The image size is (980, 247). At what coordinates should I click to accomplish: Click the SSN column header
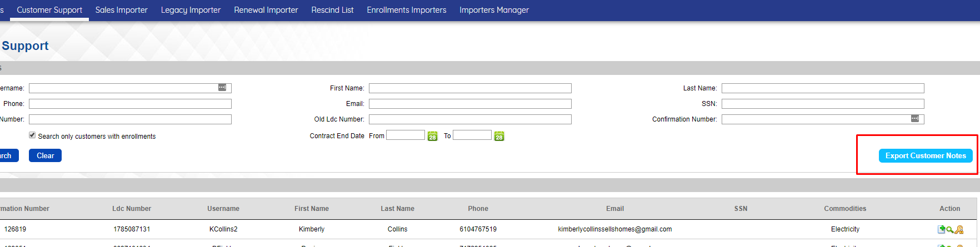click(741, 209)
